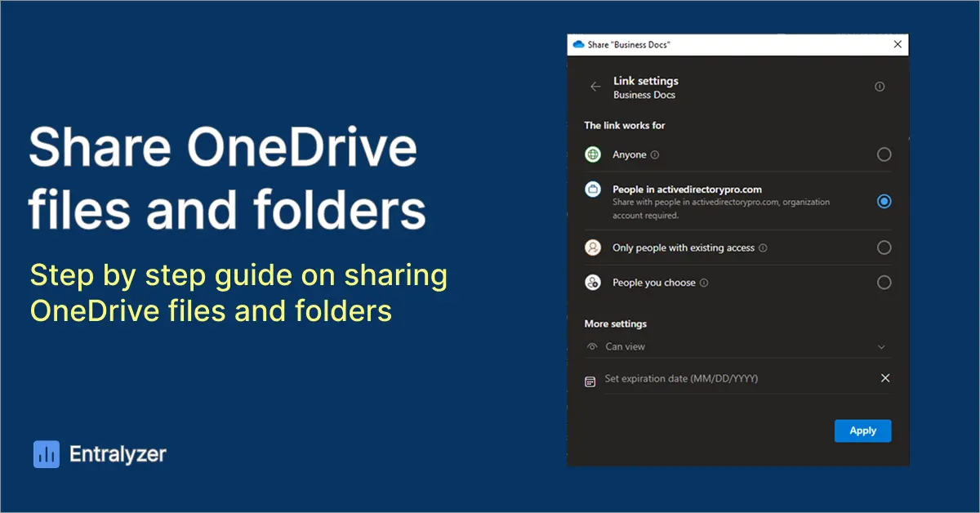Click 'Share OneDrive files and folders' headline
This screenshot has height=513, width=980.
[227, 178]
